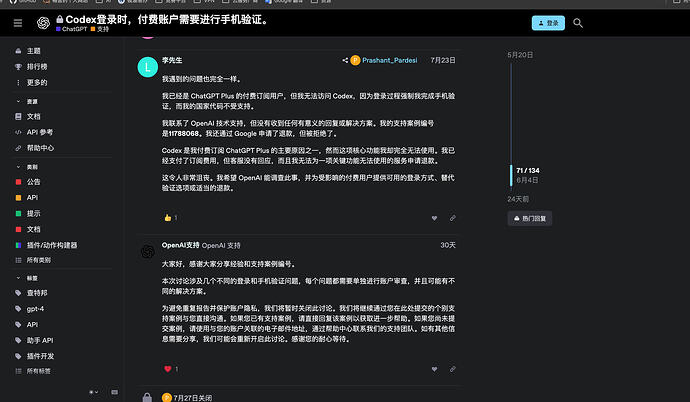Click 24天前 timeline end date
Image resolution: width=690 pixels, height=402 pixels.
coord(518,199)
